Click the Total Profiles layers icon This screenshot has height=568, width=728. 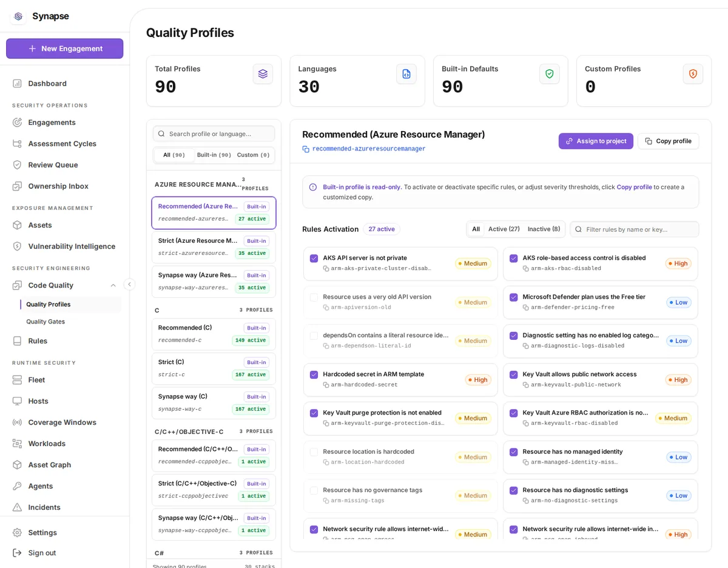pos(263,74)
